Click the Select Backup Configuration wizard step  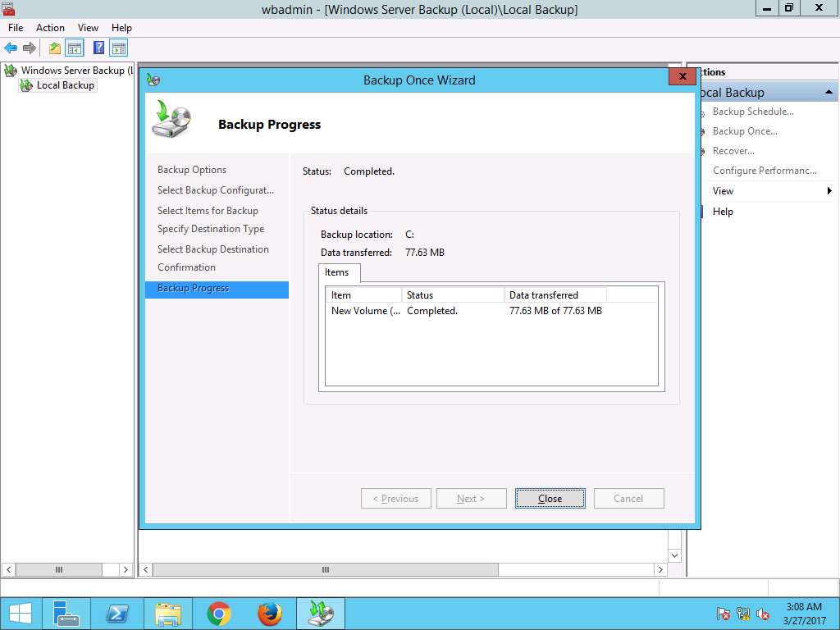[216, 190]
